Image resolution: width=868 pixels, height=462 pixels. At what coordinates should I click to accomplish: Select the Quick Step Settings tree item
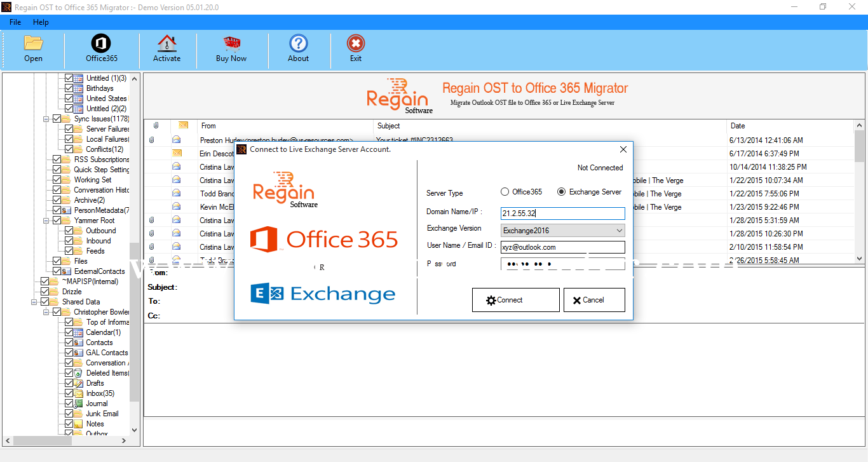coord(102,170)
